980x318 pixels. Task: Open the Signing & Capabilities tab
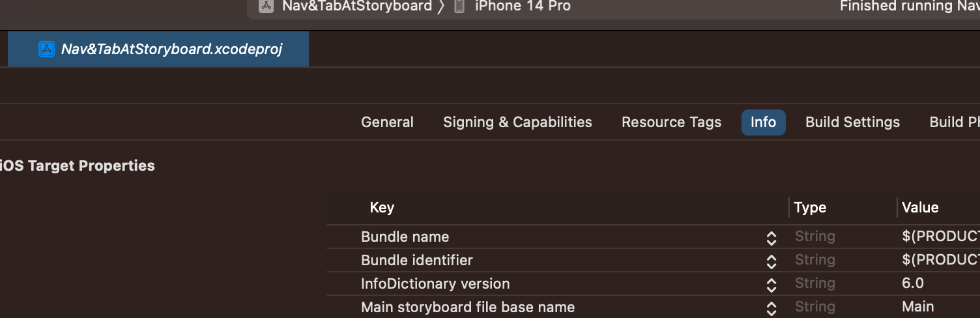pos(517,123)
